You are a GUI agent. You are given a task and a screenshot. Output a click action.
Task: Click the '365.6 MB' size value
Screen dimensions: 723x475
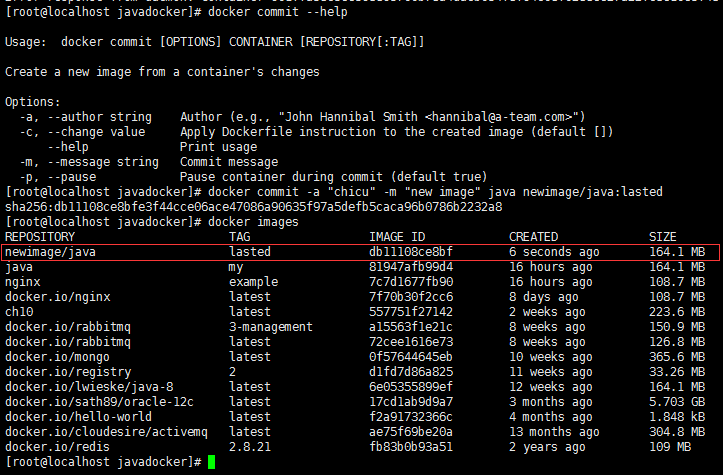pyautogui.click(x=677, y=356)
